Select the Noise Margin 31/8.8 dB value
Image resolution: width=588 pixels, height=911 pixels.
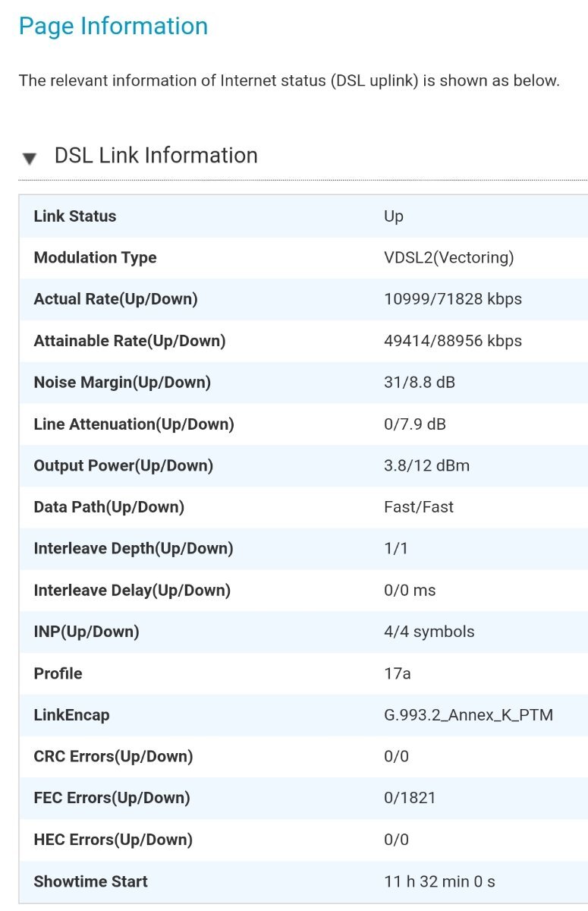420,383
